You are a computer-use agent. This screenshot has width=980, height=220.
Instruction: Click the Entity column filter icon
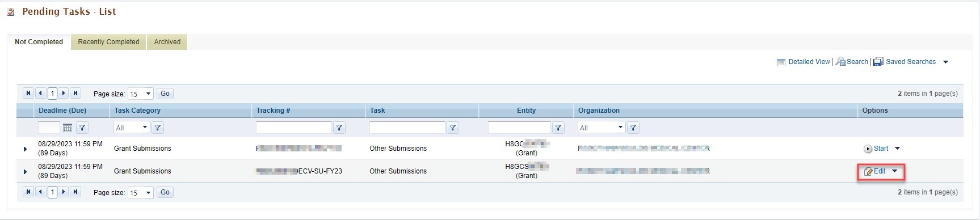pyautogui.click(x=558, y=128)
